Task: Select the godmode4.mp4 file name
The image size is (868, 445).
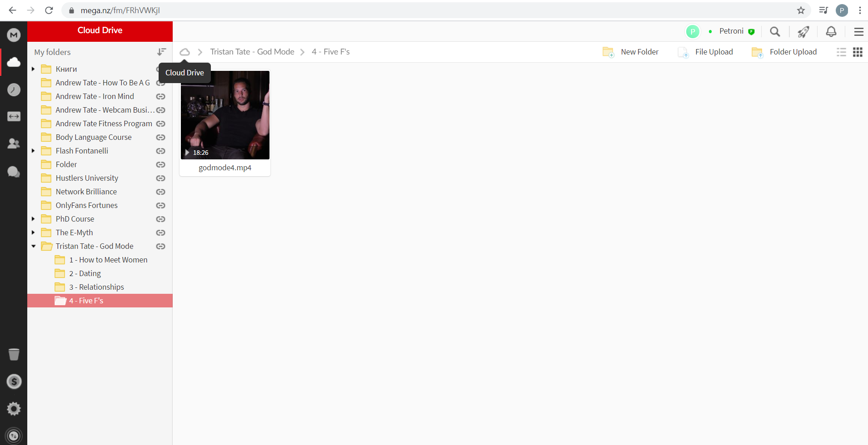Action: (x=225, y=168)
